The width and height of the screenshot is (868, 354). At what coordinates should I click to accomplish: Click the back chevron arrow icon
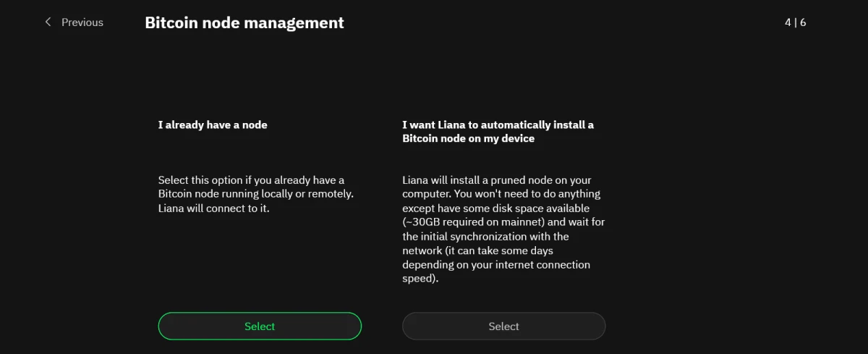tap(48, 22)
